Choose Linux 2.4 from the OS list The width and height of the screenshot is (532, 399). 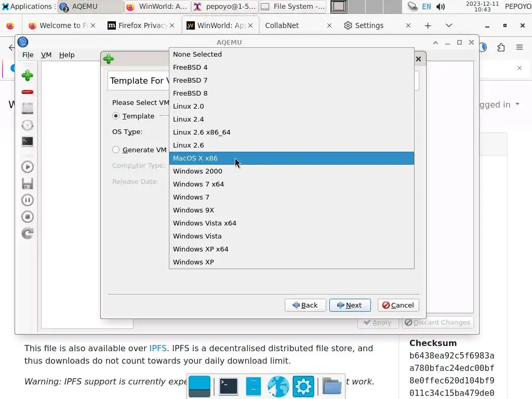pyautogui.click(x=292, y=119)
